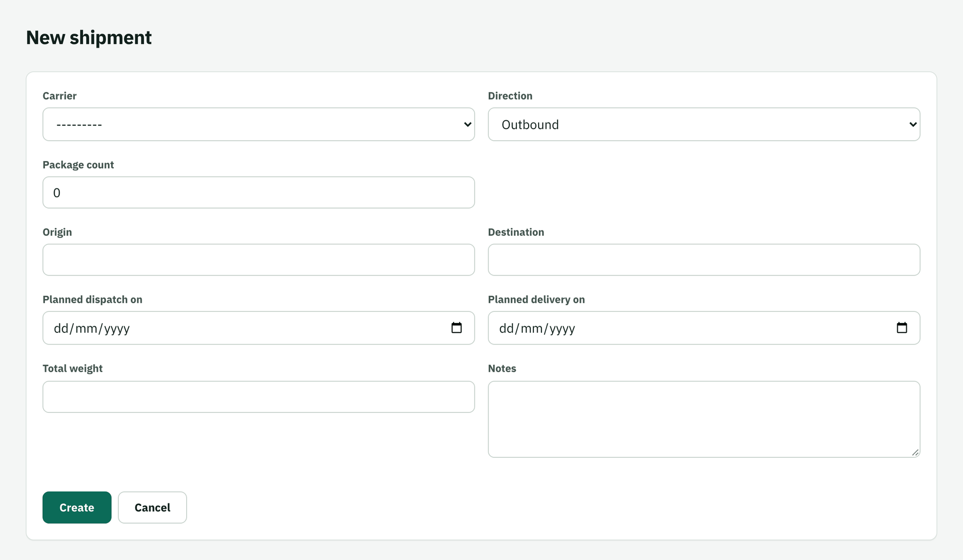Viewport: 963px width, 560px height.
Task: Select the year segment of Planned delivery
Action: click(x=562, y=328)
